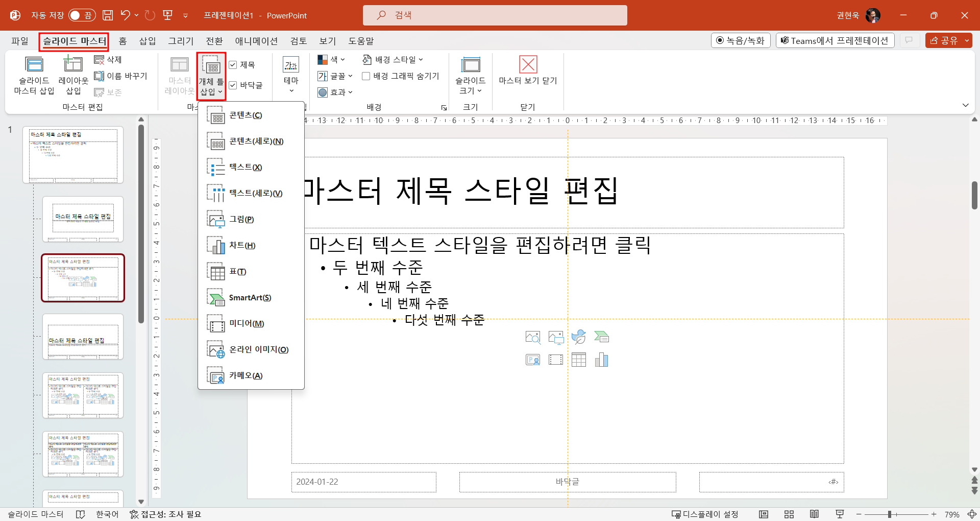This screenshot has width=980, height=521.
Task: Click Insert Layout (레이아웃 삽입) icon
Action: point(73,76)
